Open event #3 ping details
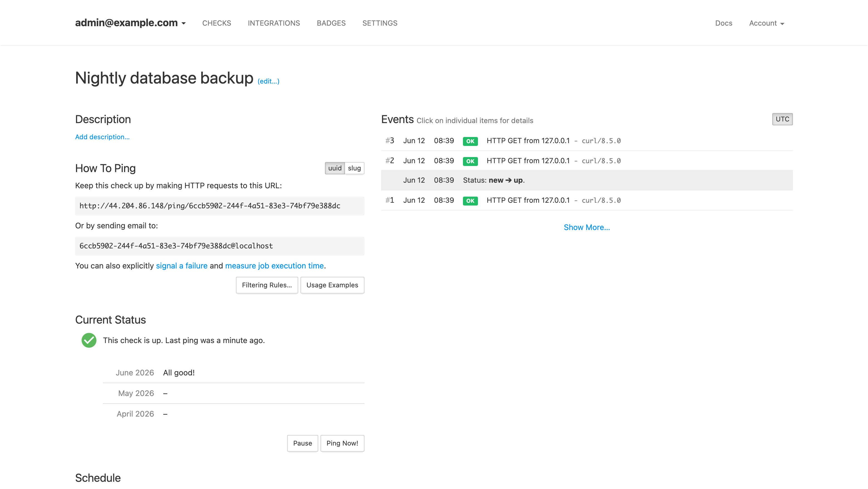The height and width of the screenshot is (489, 868). tap(587, 141)
